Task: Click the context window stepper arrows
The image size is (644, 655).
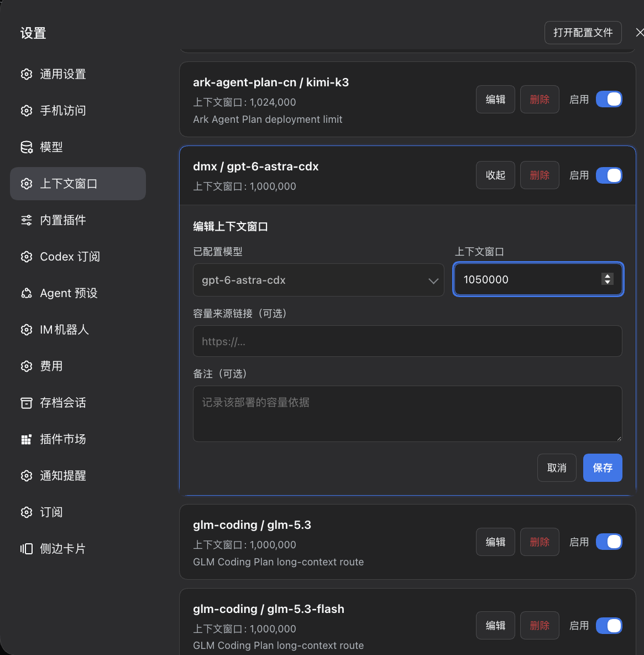Action: point(608,279)
